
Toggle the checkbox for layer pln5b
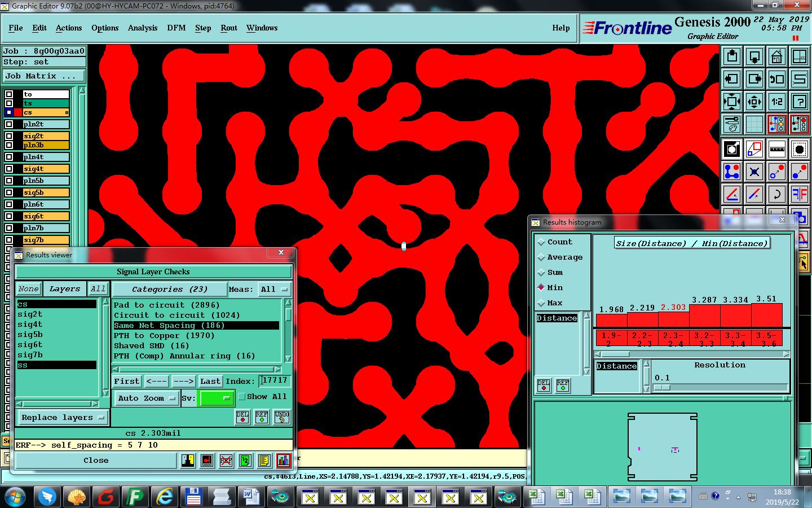tap(9, 181)
